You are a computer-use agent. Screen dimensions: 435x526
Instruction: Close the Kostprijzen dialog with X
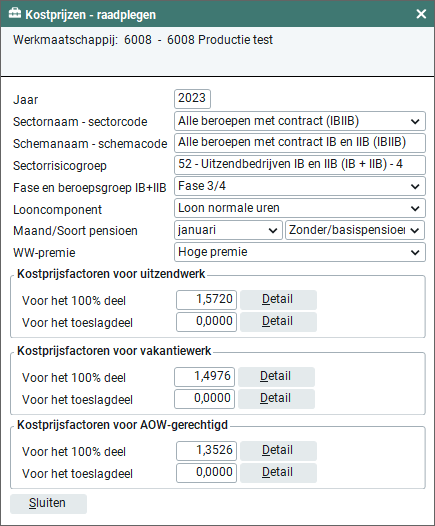421,14
